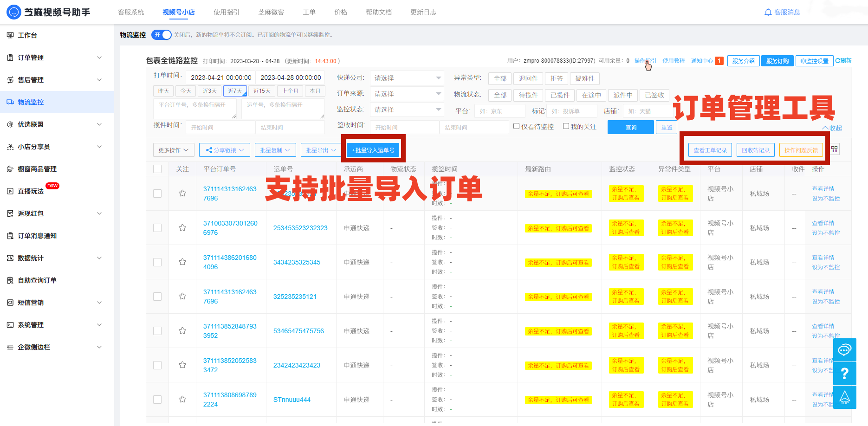Click the back to TOP floating icon
The image size is (868, 426).
(x=845, y=397)
